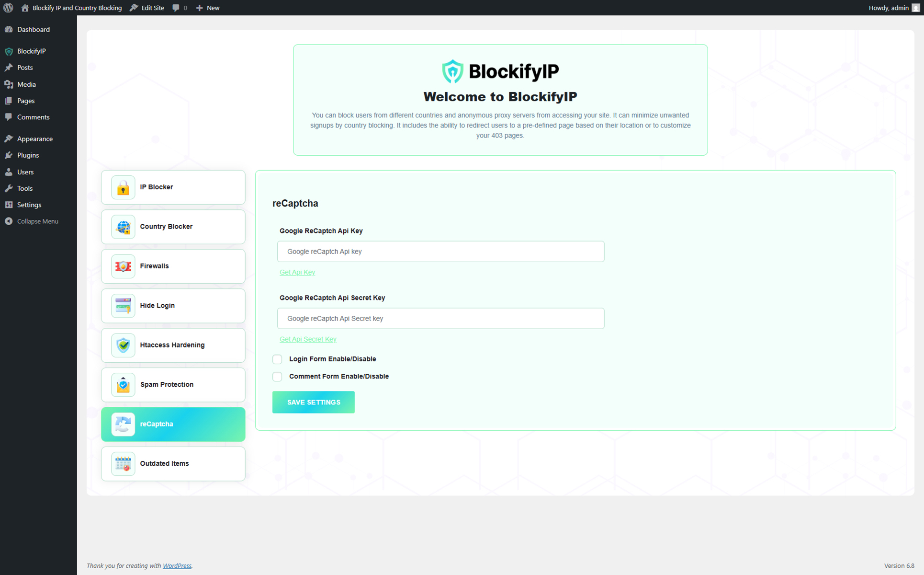Focus the Google reCaptch Api key field
Viewport: 924px width, 575px height.
coord(440,252)
